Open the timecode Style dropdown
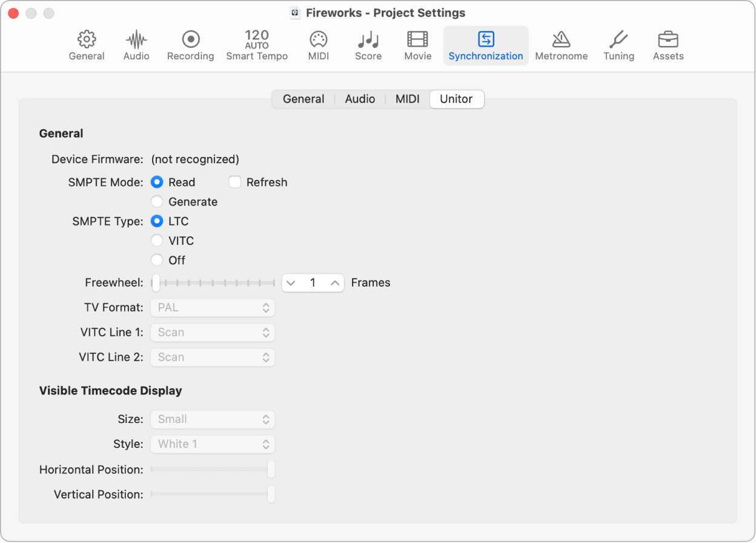 pyautogui.click(x=212, y=444)
